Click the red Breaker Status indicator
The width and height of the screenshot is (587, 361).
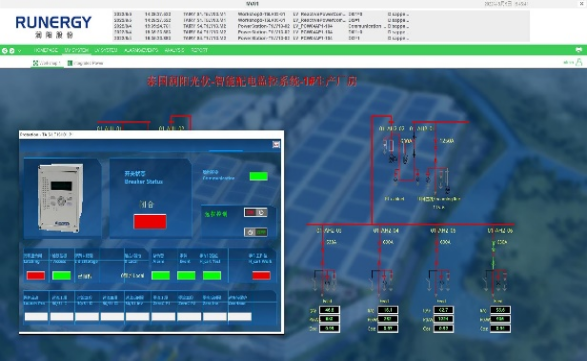tap(150, 221)
